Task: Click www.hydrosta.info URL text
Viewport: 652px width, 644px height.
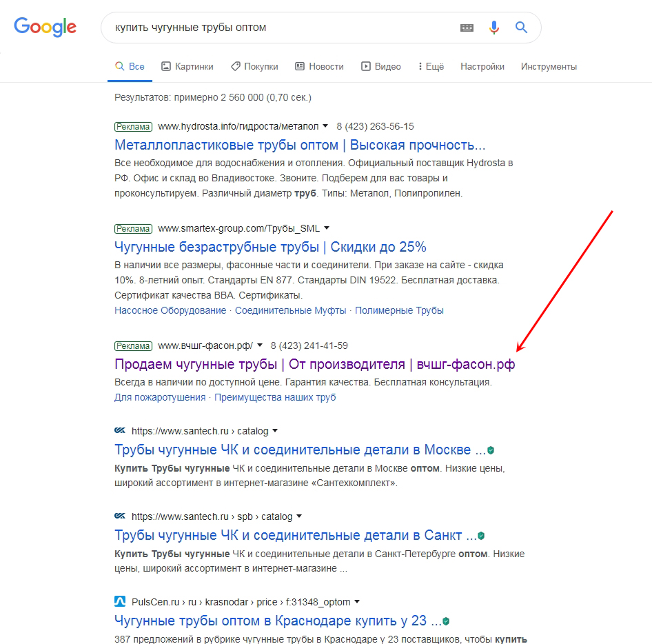Action: tap(238, 126)
